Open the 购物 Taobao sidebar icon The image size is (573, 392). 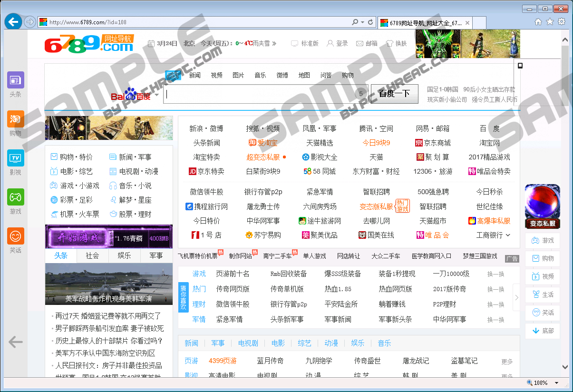15,119
